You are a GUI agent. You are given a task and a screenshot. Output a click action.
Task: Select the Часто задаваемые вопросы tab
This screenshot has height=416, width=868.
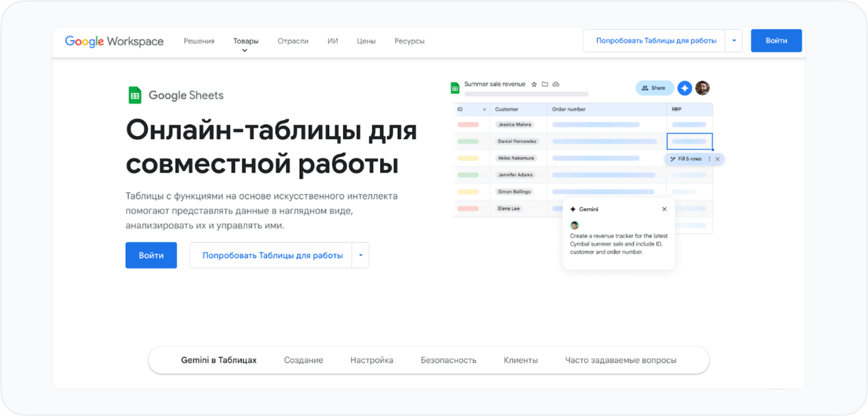(x=621, y=360)
